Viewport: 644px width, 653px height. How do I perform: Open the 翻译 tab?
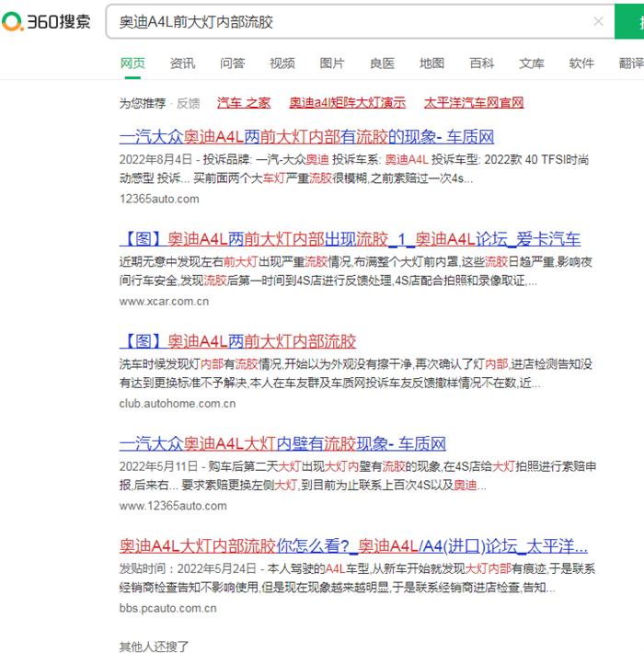[x=631, y=63]
